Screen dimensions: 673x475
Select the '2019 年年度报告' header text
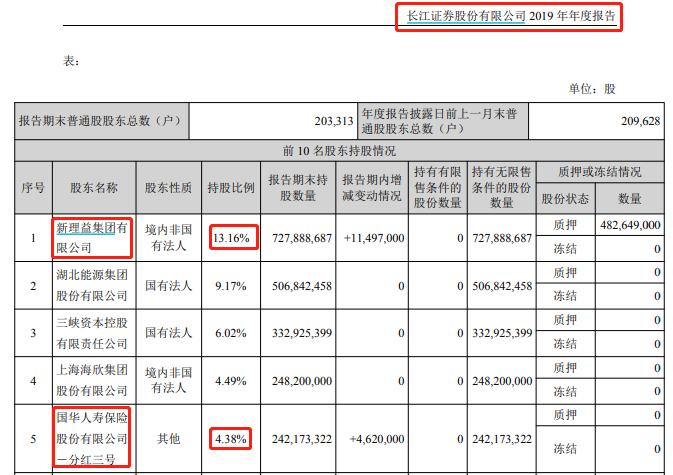(x=572, y=16)
